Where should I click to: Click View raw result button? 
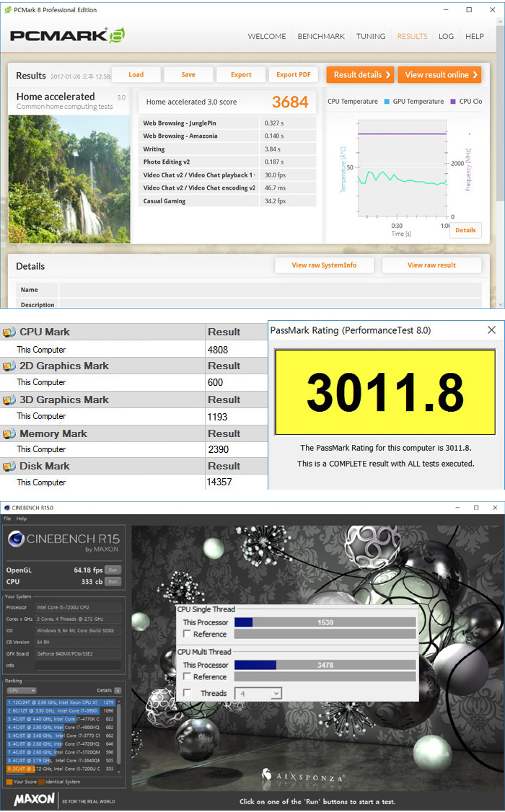point(431,265)
